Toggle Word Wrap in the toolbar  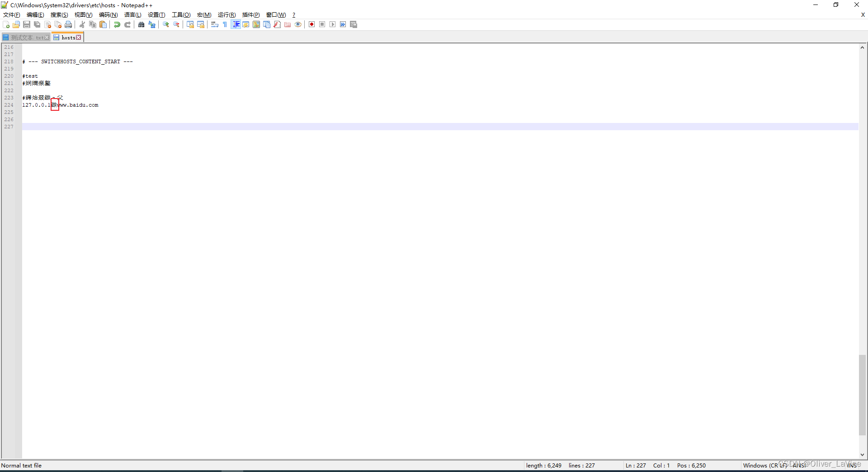click(215, 24)
